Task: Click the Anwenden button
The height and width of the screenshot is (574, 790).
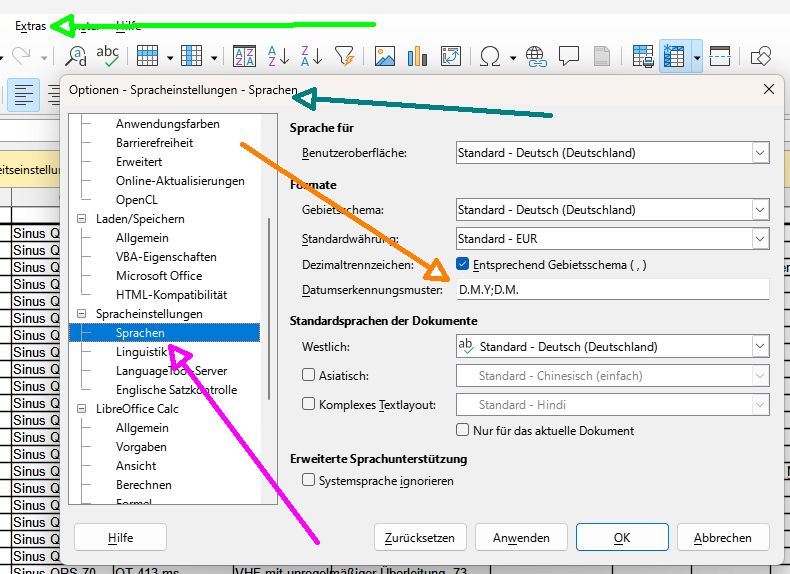Action: tap(521, 537)
